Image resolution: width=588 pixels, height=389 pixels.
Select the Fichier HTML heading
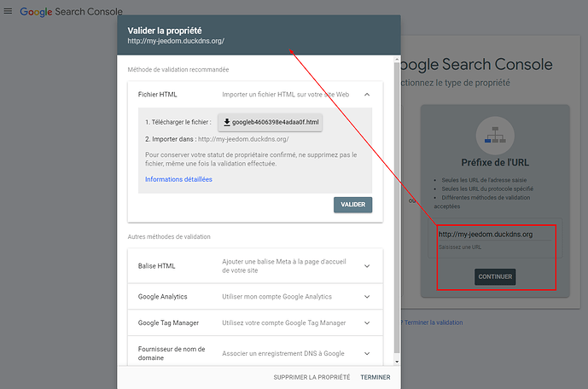(x=158, y=95)
